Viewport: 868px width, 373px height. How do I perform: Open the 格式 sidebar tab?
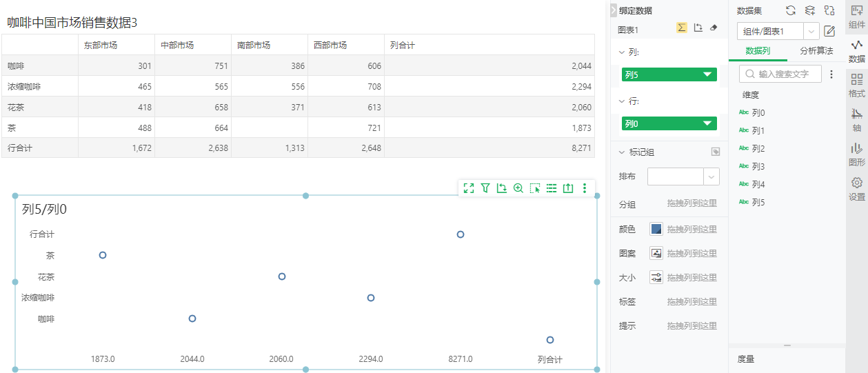coord(857,85)
